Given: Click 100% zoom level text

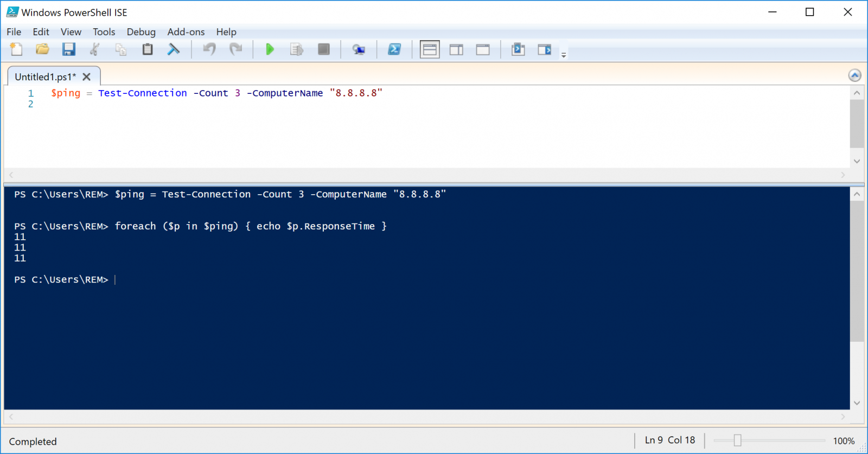Looking at the screenshot, I should tap(844, 441).
